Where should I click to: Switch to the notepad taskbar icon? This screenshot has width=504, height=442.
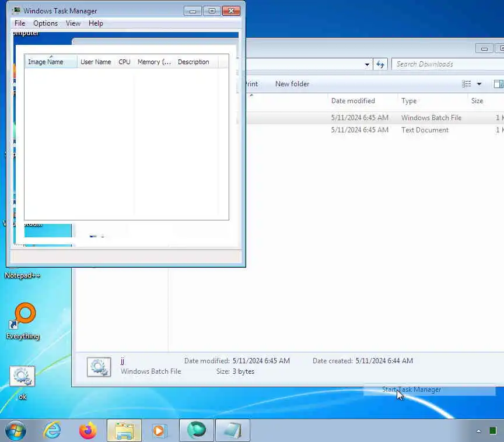point(232,430)
